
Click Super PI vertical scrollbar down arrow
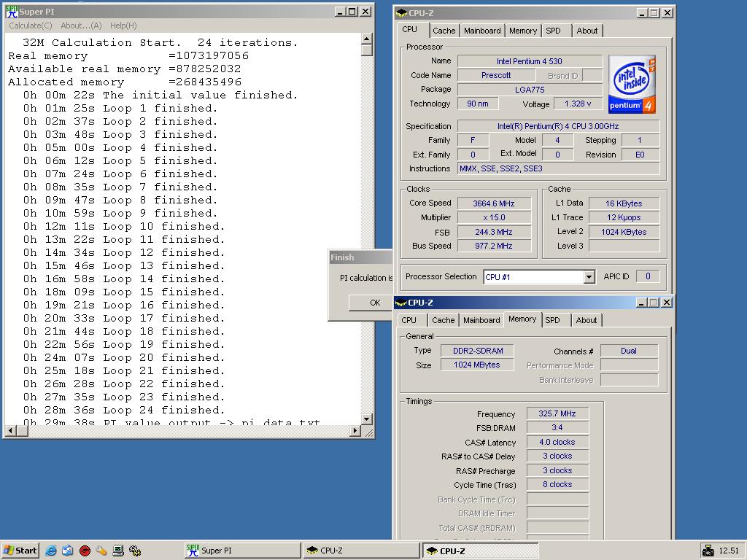click(x=366, y=419)
